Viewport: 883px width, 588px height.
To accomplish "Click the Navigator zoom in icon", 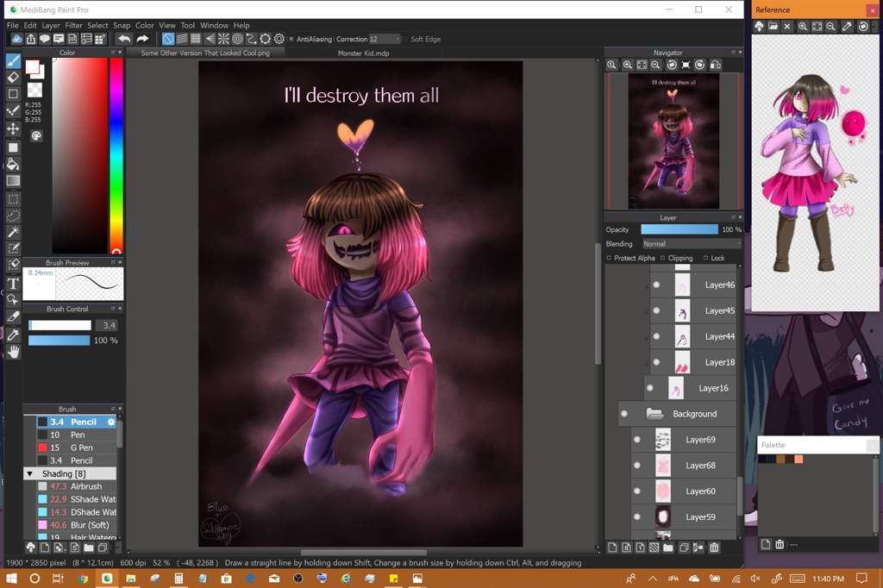I will pyautogui.click(x=628, y=65).
